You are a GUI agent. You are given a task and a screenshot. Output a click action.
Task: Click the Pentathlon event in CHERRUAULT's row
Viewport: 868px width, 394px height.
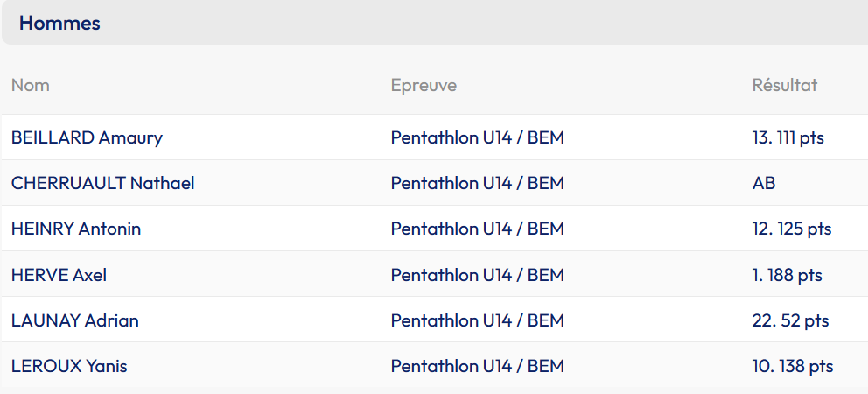(x=477, y=183)
